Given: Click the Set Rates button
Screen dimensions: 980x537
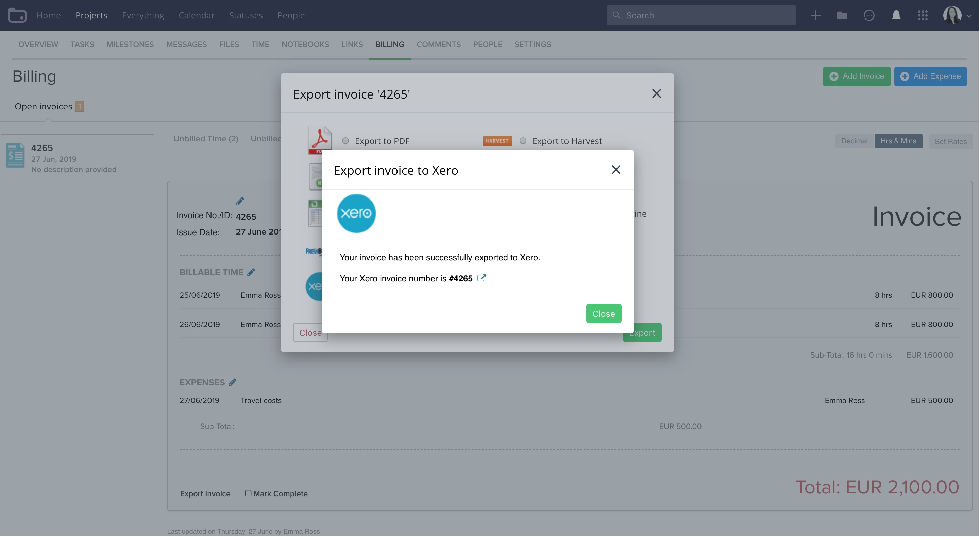Looking at the screenshot, I should tap(950, 141).
